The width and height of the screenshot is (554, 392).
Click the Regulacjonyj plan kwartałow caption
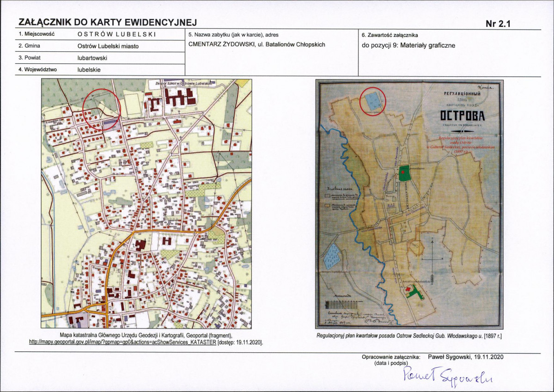409,336
